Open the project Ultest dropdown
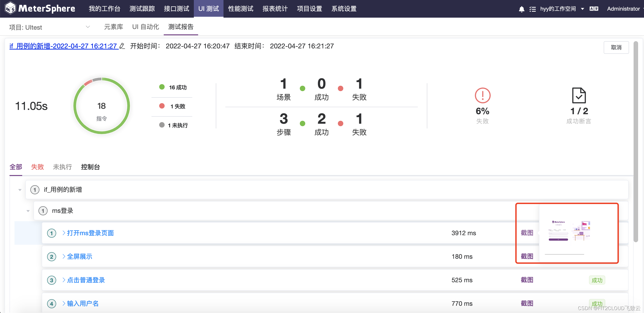This screenshot has width=644, height=313. 88,27
